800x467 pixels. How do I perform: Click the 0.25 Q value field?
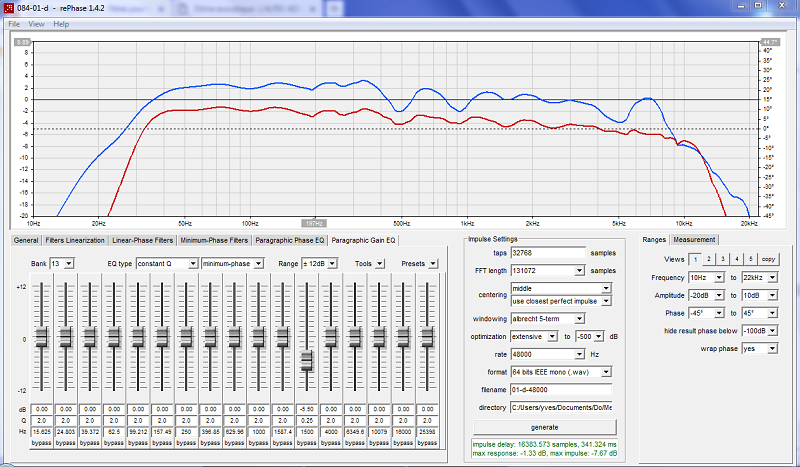click(307, 421)
